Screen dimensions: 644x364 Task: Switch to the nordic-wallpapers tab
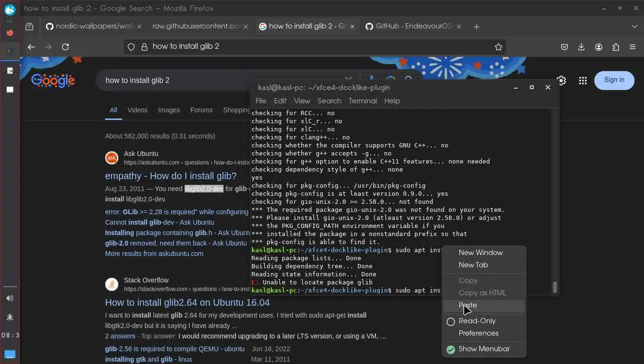pos(93,27)
